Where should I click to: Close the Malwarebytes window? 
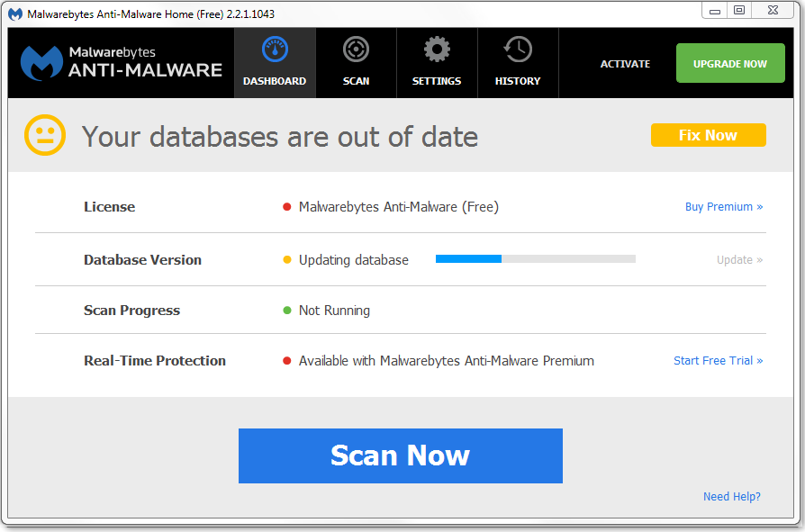point(773,10)
